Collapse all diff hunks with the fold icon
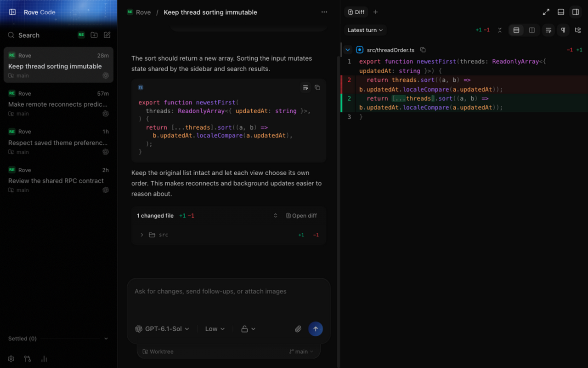 (x=500, y=30)
